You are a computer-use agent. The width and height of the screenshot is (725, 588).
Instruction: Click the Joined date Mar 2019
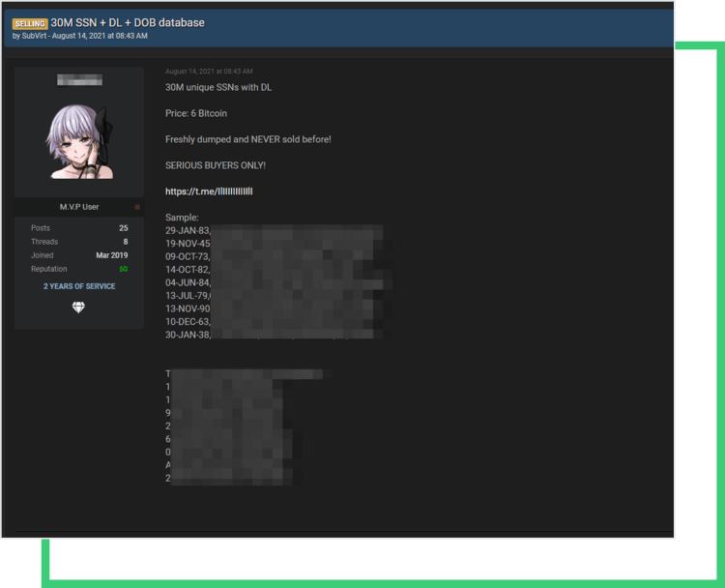[112, 255]
